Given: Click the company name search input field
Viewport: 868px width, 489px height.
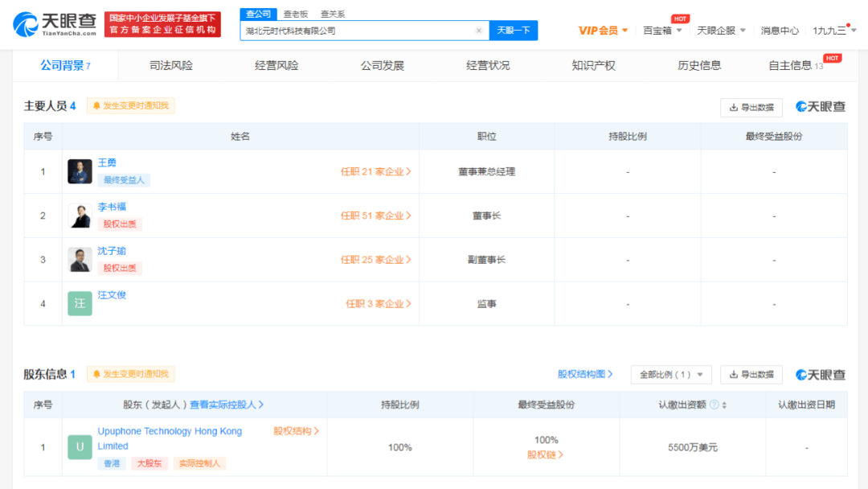Looking at the screenshot, I should pyautogui.click(x=362, y=30).
